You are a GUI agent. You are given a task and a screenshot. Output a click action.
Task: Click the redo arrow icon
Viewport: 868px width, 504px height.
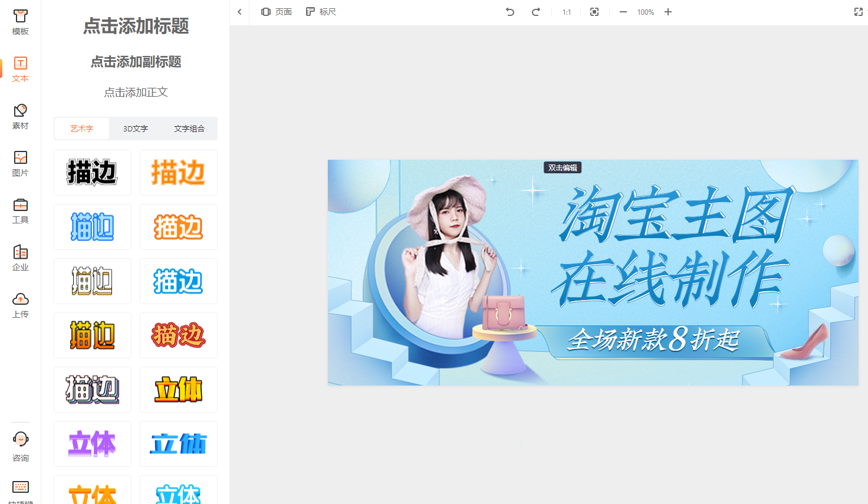pyautogui.click(x=535, y=12)
